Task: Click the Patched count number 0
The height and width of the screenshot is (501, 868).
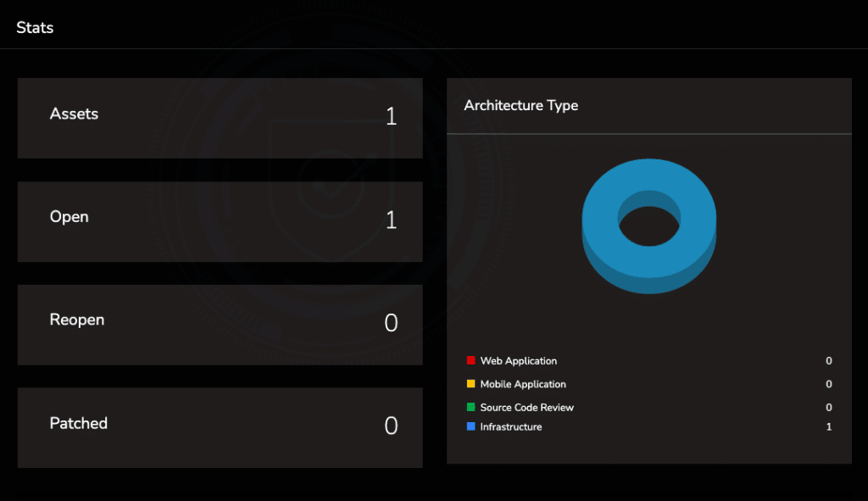Action: pyautogui.click(x=392, y=426)
